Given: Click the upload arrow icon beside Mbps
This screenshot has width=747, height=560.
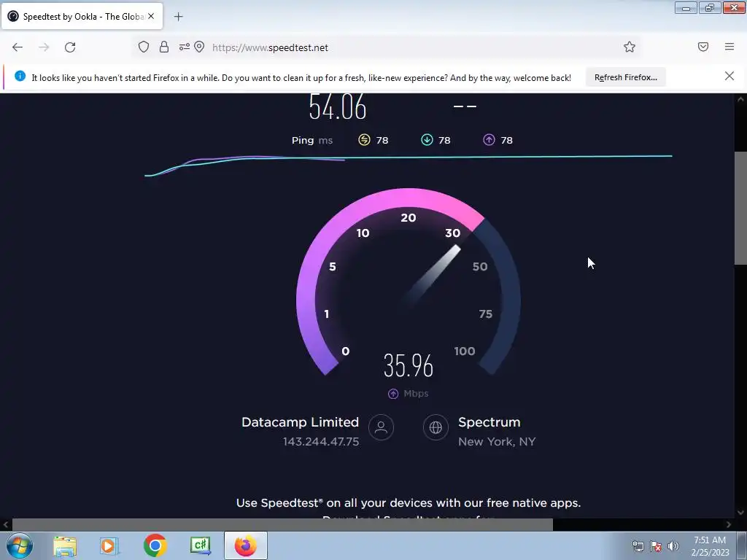Looking at the screenshot, I should (x=393, y=394).
